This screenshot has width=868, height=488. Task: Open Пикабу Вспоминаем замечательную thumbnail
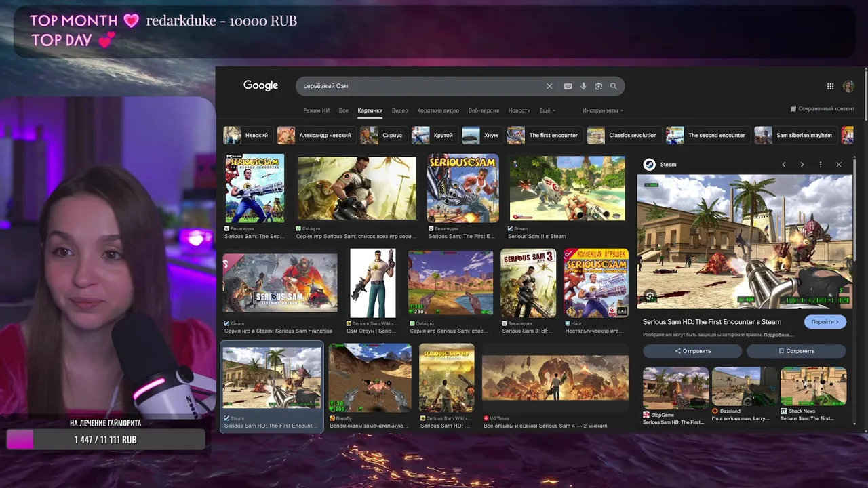(370, 378)
